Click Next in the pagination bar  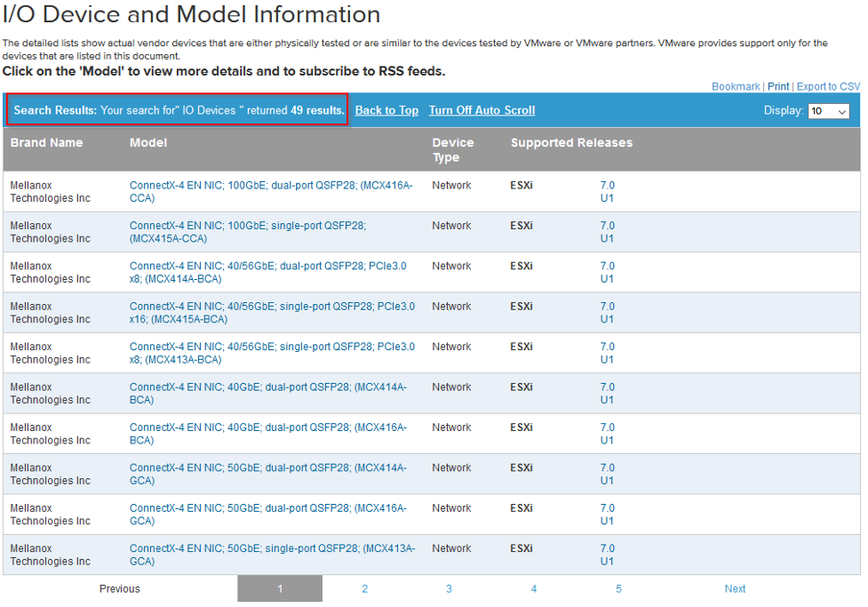click(735, 588)
